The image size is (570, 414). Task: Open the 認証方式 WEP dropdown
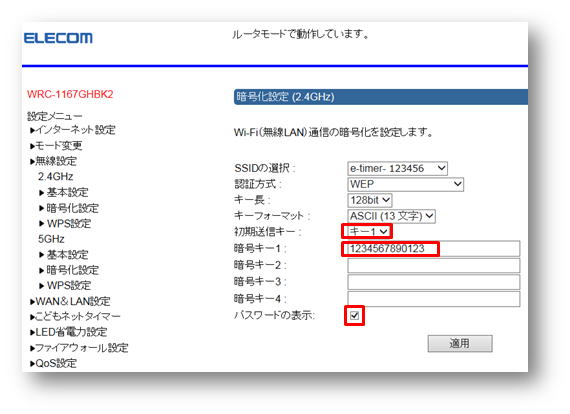[405, 184]
